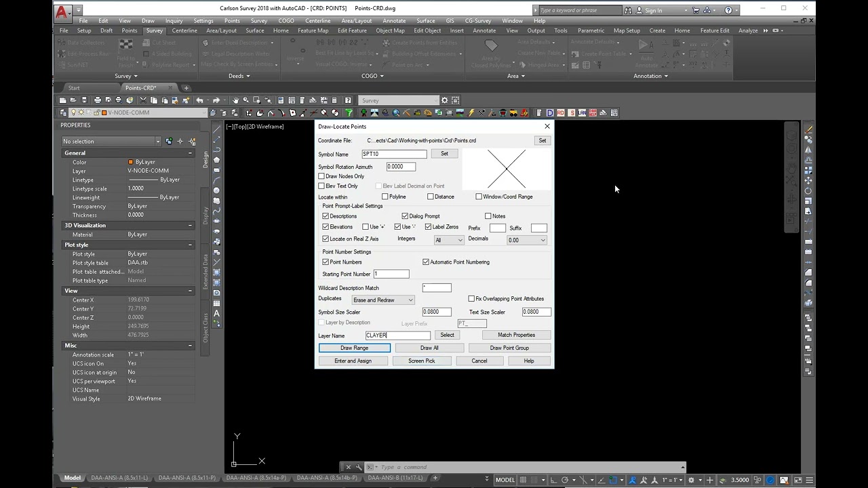Switch to the Centerline ribbon tab
This screenshot has height=488, width=868.
pyautogui.click(x=184, y=30)
